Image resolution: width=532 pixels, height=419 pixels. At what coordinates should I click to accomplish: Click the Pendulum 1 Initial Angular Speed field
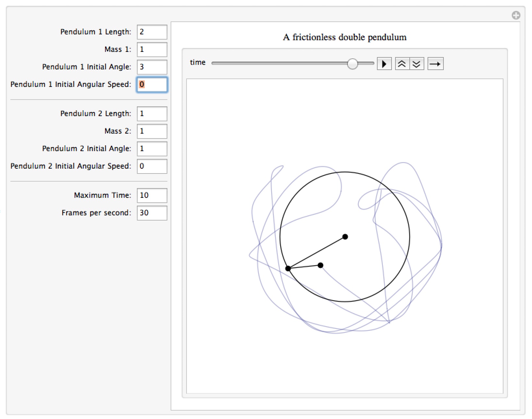(152, 85)
